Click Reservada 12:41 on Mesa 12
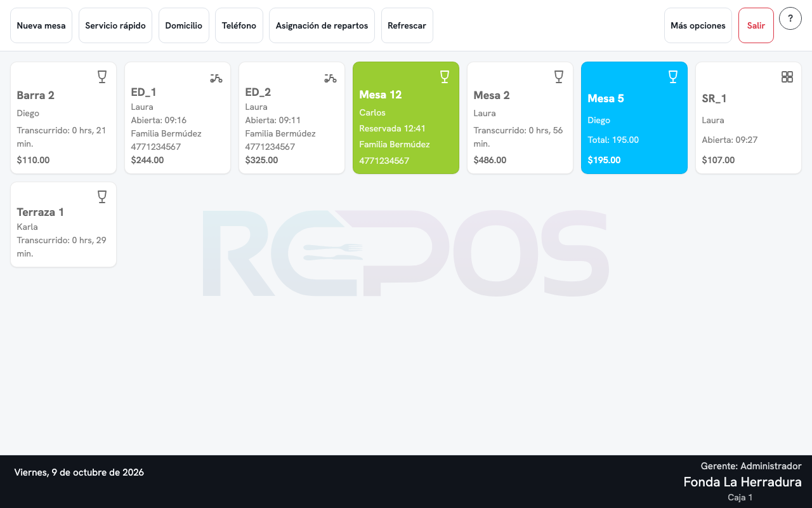Viewport: 812px width, 508px height. (392, 128)
